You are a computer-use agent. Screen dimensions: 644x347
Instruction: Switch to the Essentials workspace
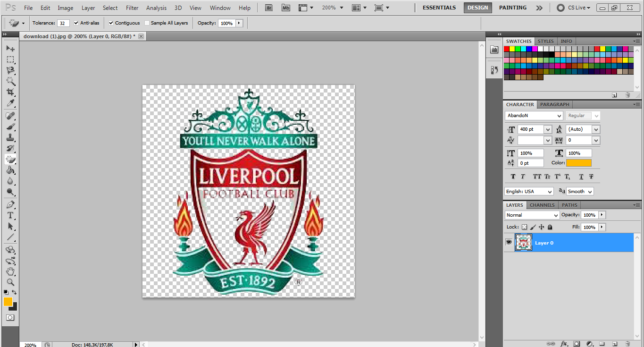[439, 8]
